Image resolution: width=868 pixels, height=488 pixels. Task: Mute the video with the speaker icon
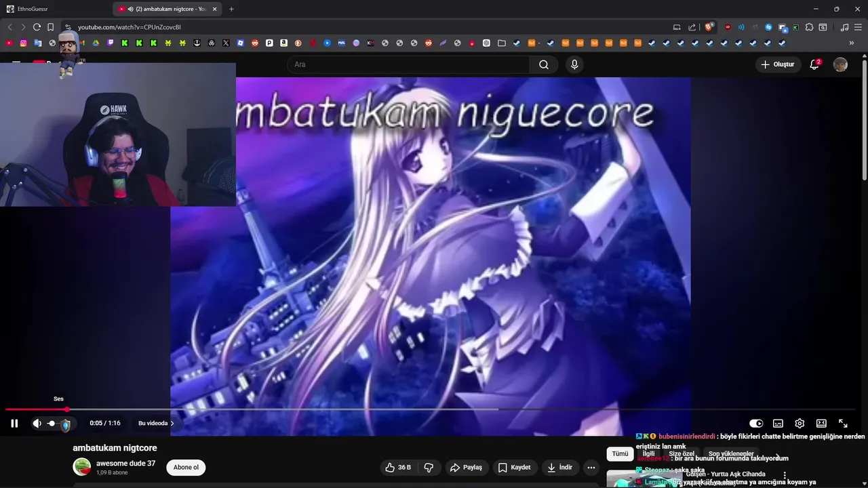(x=37, y=423)
